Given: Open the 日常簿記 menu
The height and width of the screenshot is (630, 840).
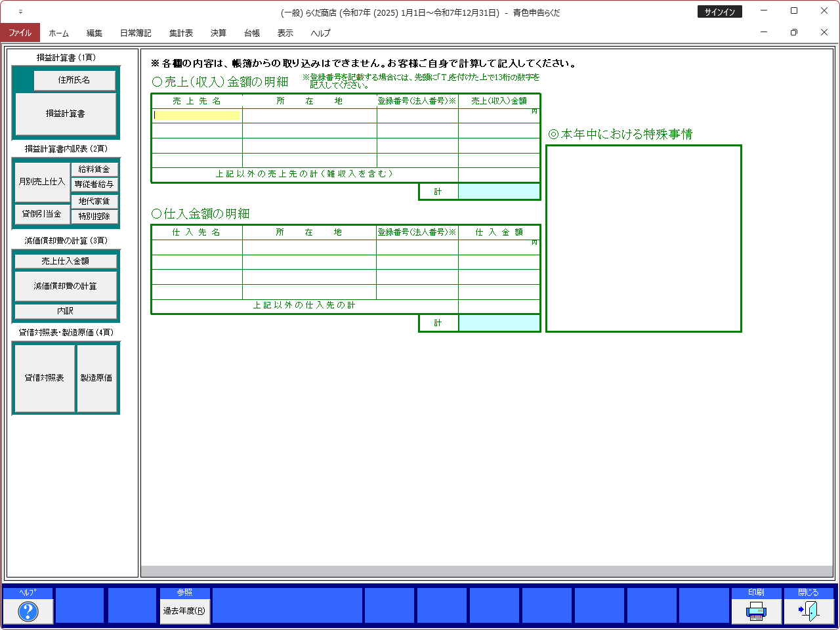Looking at the screenshot, I should [135, 33].
